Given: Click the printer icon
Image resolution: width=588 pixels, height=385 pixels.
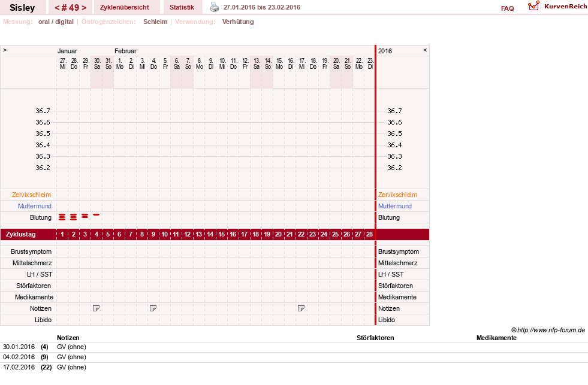Looking at the screenshot, I should pos(214,7).
